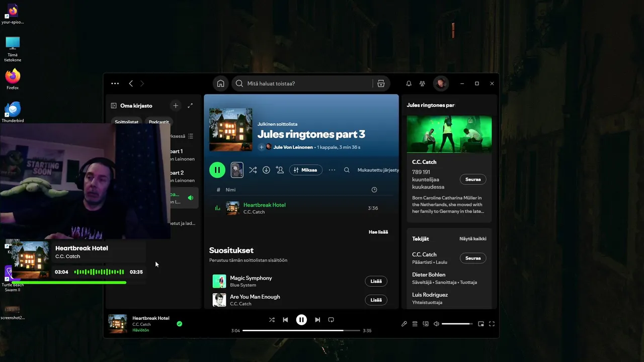The image size is (644, 362).
Task: Open the profile avatar menu
Action: [441, 83]
